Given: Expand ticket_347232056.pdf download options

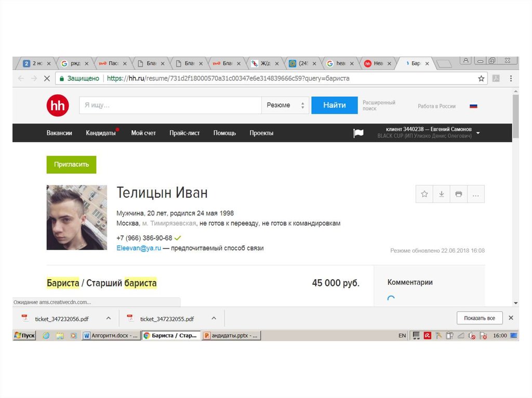Looking at the screenshot, I should click(109, 318).
